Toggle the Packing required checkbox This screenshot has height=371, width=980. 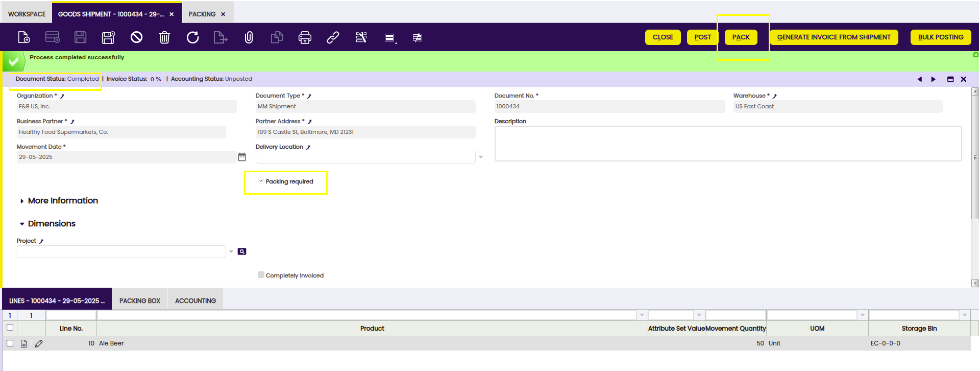point(261,181)
